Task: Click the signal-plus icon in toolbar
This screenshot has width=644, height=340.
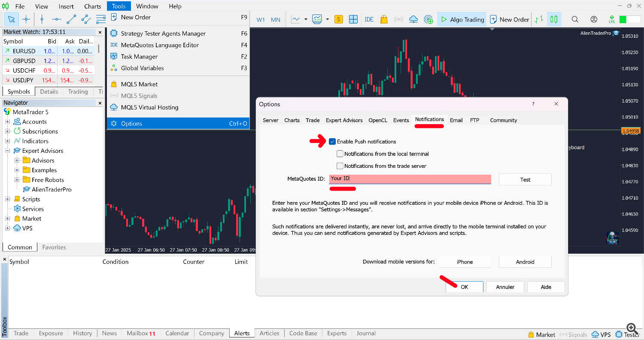Action: coord(428,19)
